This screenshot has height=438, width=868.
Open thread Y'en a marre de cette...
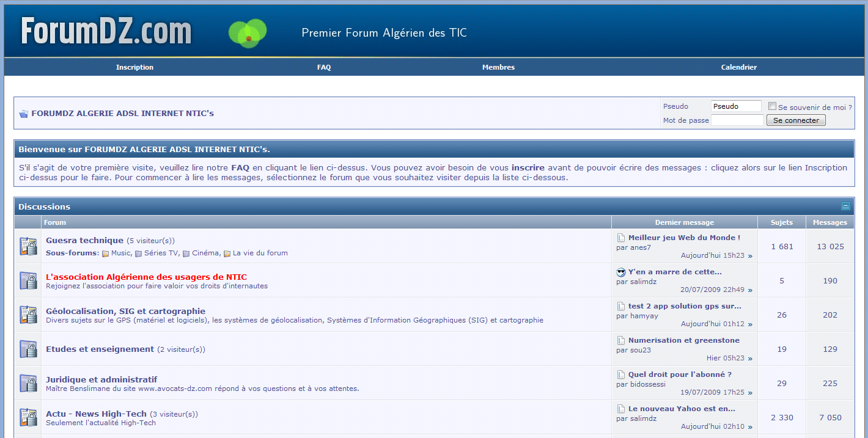tap(675, 272)
